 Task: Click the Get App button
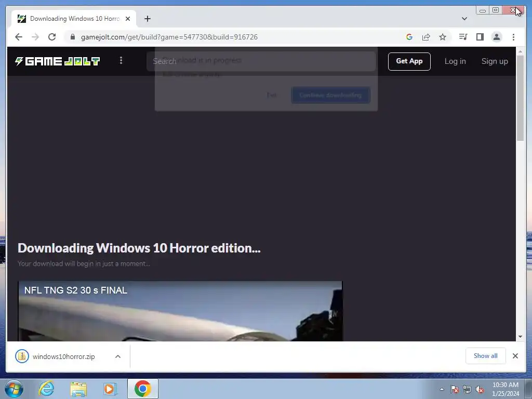tap(409, 61)
